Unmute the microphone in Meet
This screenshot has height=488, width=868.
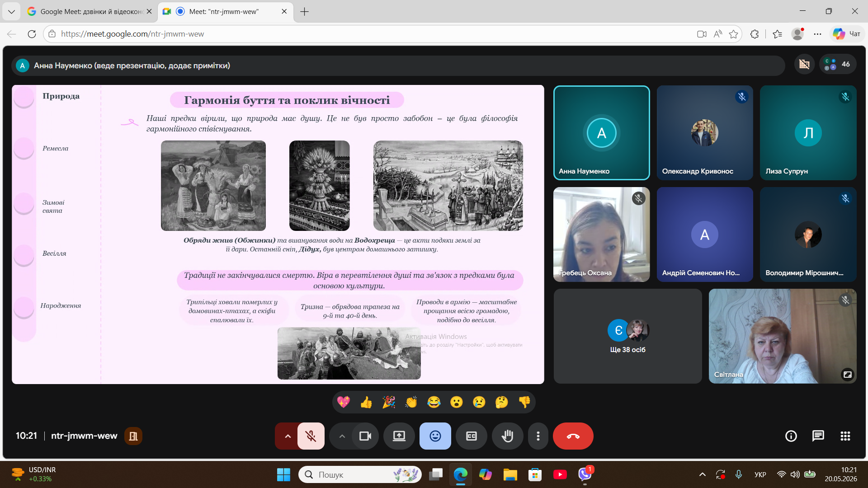[x=311, y=436]
